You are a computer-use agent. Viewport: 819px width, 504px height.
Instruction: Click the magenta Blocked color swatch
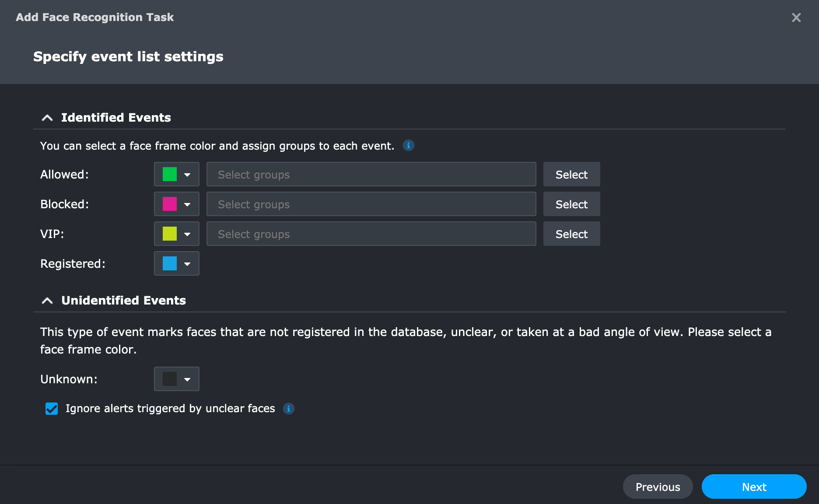pyautogui.click(x=170, y=204)
